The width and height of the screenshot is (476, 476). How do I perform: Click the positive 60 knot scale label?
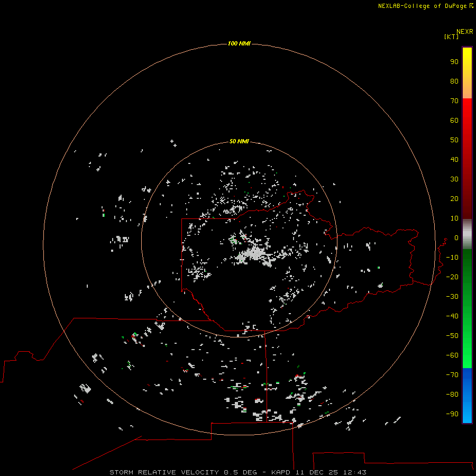click(x=454, y=120)
